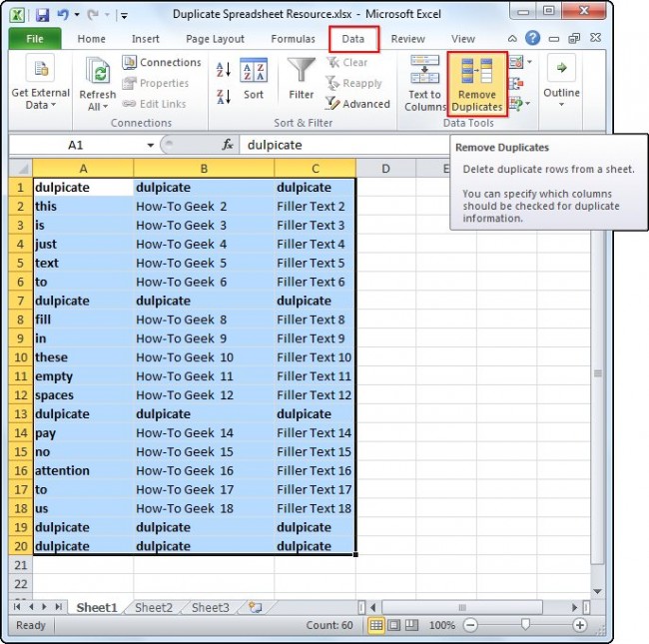649x644 pixels.
Task: Select the Sheet3 worksheet tab
Action: pos(211,608)
